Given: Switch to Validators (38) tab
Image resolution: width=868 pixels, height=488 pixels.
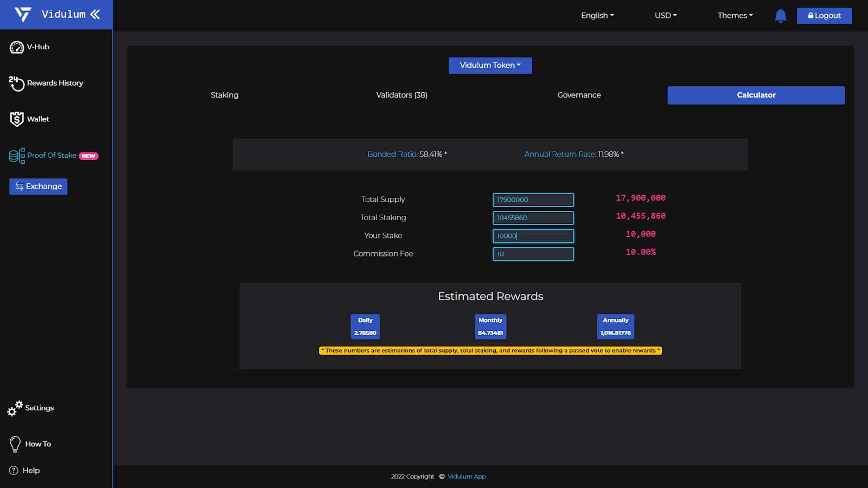Looking at the screenshot, I should (x=402, y=95).
